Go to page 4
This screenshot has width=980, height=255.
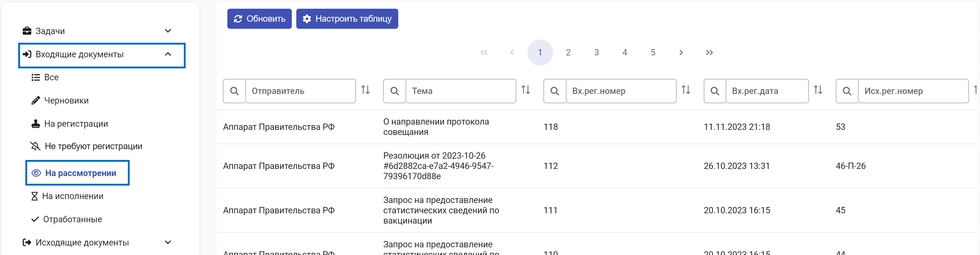pyautogui.click(x=625, y=53)
